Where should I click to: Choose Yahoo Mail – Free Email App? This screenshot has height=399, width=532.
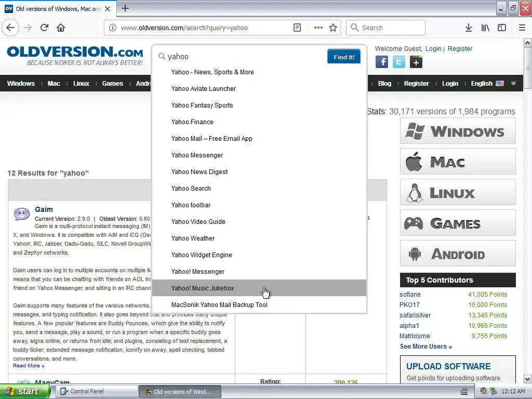(x=259, y=138)
